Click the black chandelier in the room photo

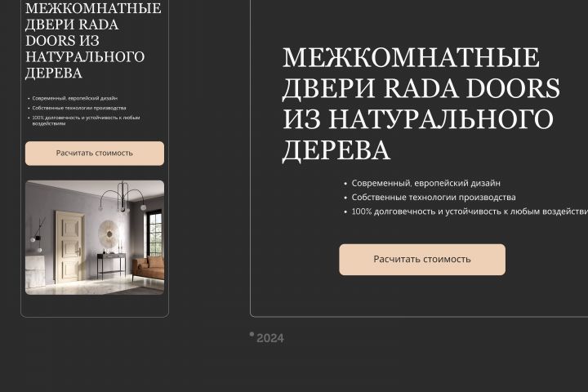point(123,197)
